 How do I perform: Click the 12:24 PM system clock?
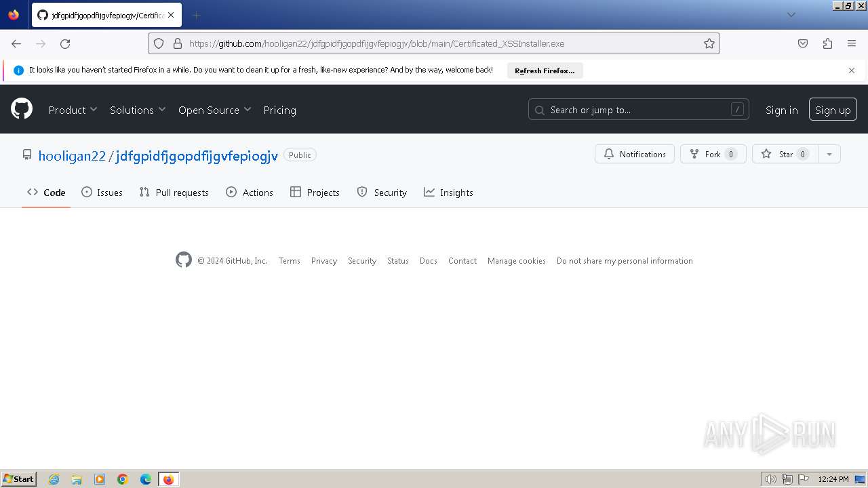click(833, 479)
